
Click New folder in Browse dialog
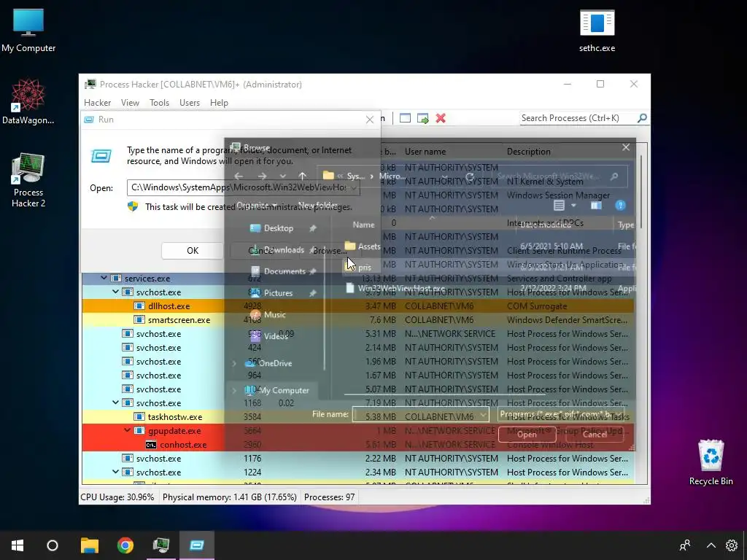318,205
